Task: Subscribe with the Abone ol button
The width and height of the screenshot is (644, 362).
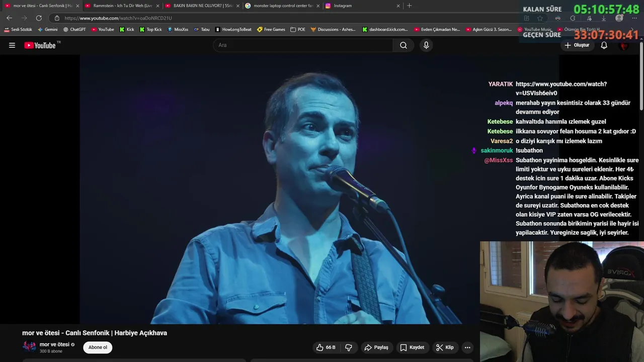Action: [x=98, y=347]
